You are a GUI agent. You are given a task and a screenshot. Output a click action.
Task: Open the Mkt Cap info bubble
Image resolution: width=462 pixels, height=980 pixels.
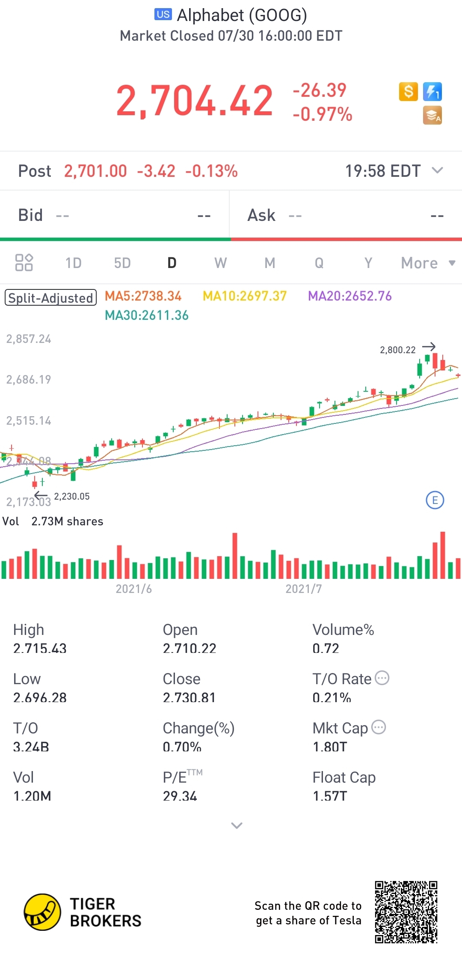379,727
